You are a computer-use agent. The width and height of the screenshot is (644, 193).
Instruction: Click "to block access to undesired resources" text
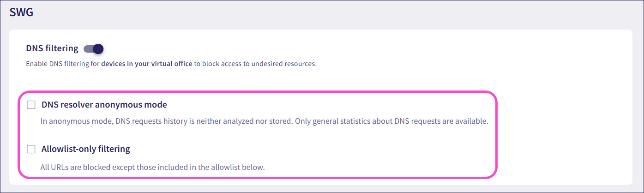click(x=255, y=64)
